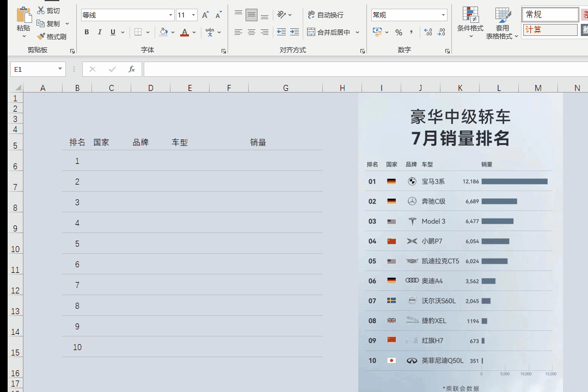
Task: Click the cell borders icon
Action: 138,32
